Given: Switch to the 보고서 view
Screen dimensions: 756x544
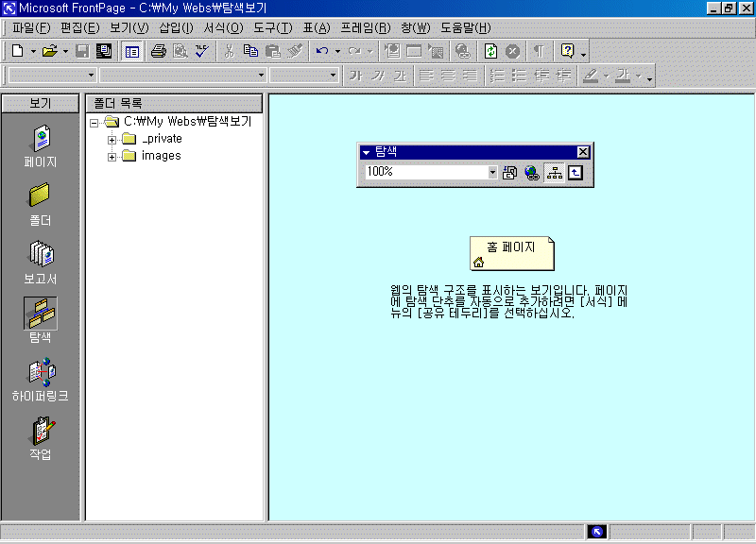Looking at the screenshot, I should pos(41,263).
